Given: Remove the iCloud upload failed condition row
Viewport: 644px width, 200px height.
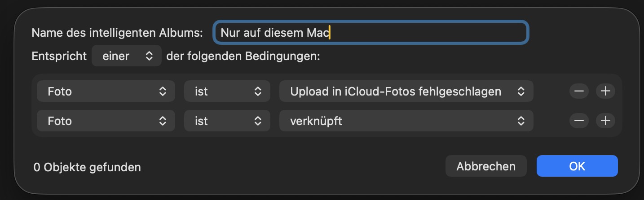Looking at the screenshot, I should coord(579,91).
